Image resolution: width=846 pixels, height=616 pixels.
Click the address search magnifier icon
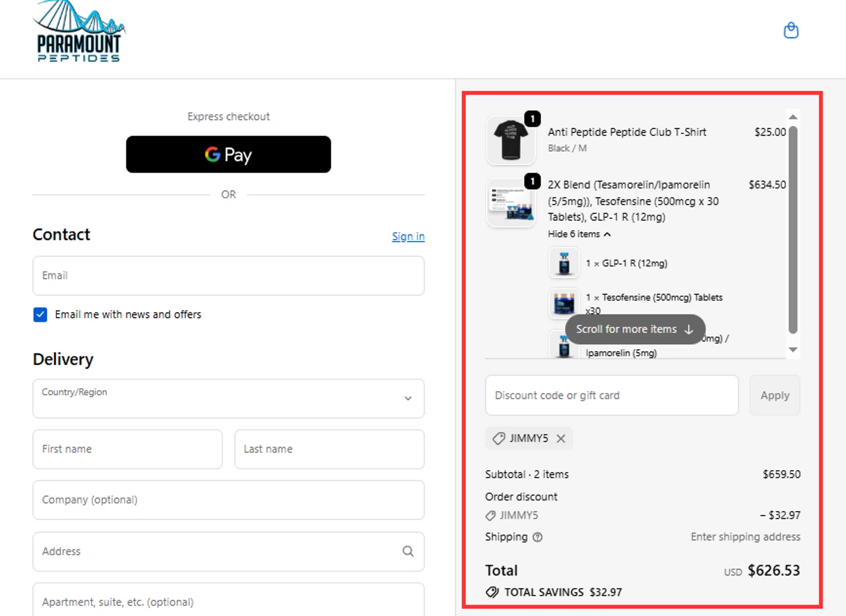coord(408,551)
